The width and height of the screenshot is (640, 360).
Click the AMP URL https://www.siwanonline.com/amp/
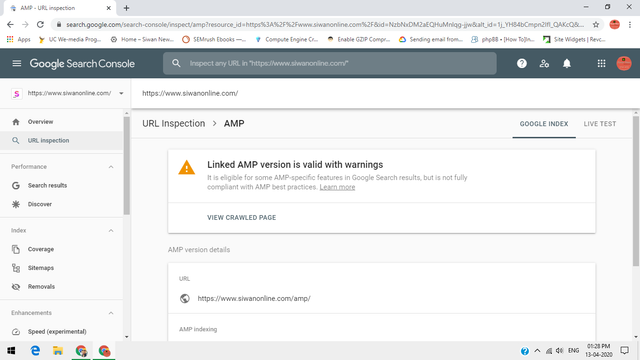pos(254,298)
